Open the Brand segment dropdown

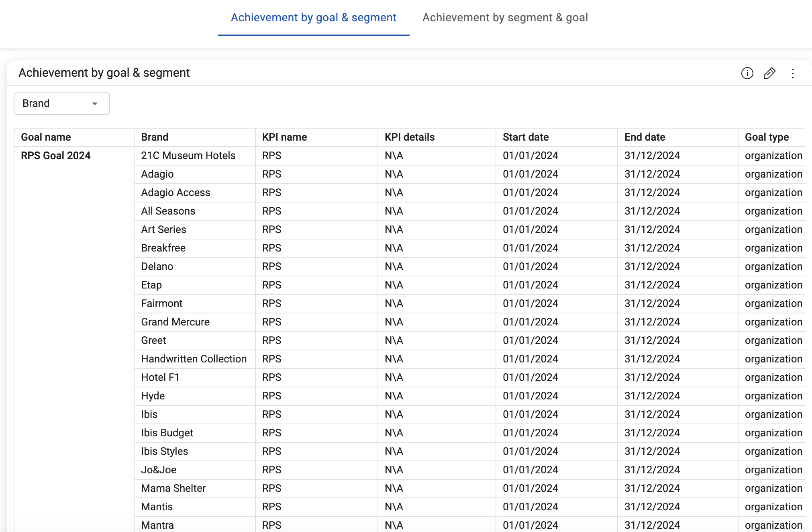(x=61, y=104)
